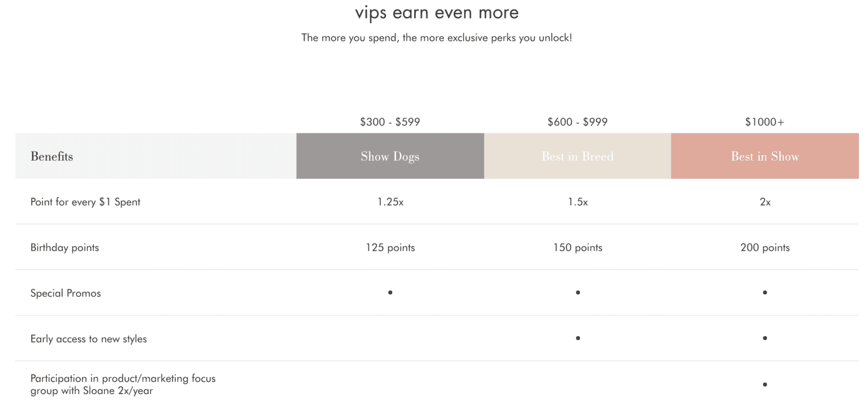This screenshot has width=868, height=410.
Task: Click the $600 - $999 spend range label
Action: click(578, 122)
